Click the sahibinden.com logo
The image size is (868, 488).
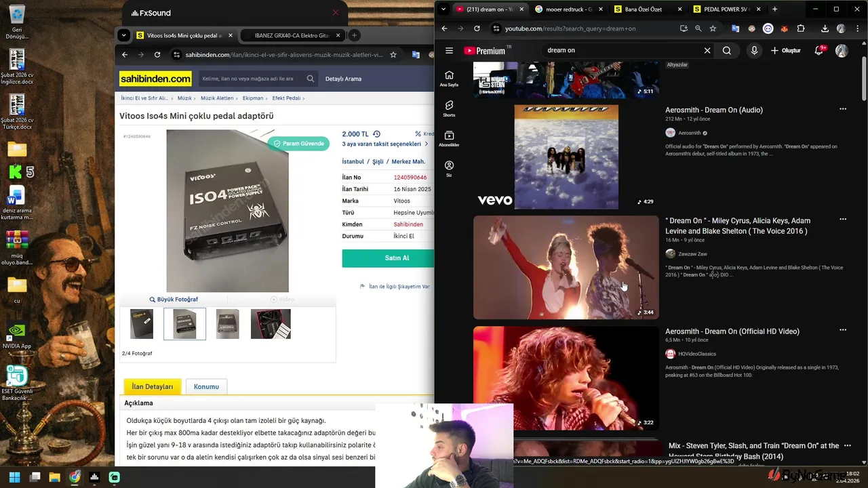[x=156, y=79]
